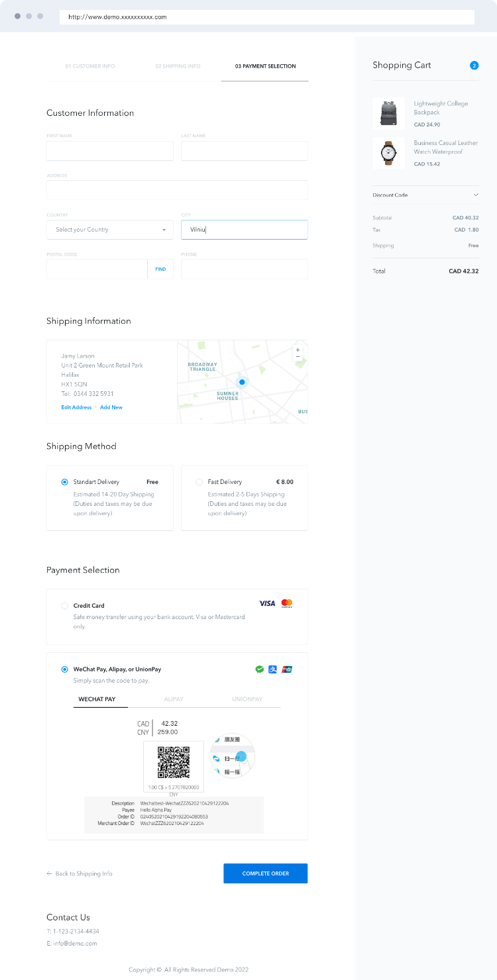Click the Visa card icon

click(266, 603)
